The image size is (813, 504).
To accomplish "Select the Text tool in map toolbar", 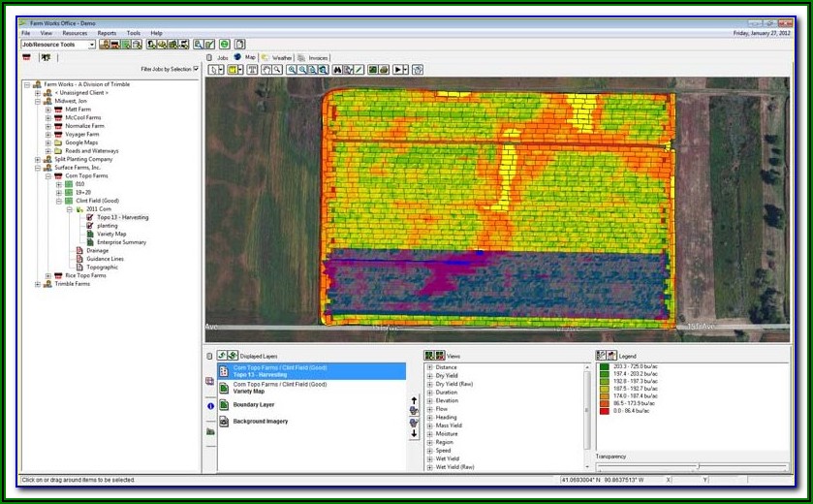I will pos(252,70).
